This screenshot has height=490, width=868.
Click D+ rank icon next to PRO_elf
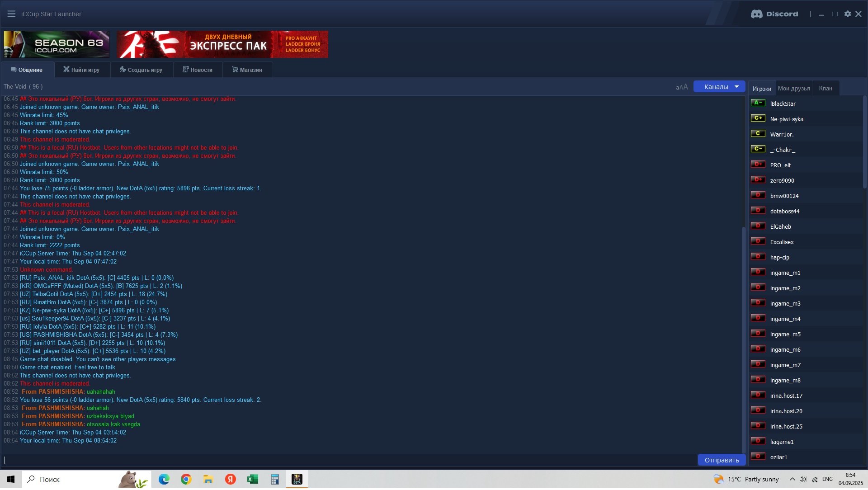758,165
